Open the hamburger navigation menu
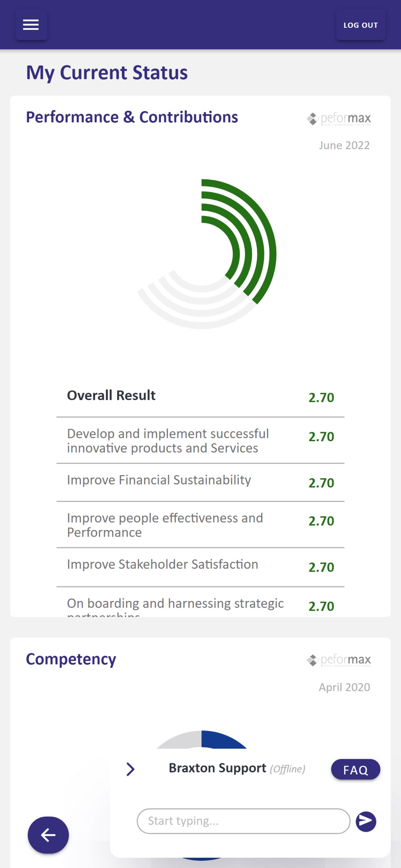This screenshot has width=401, height=868. (31, 25)
